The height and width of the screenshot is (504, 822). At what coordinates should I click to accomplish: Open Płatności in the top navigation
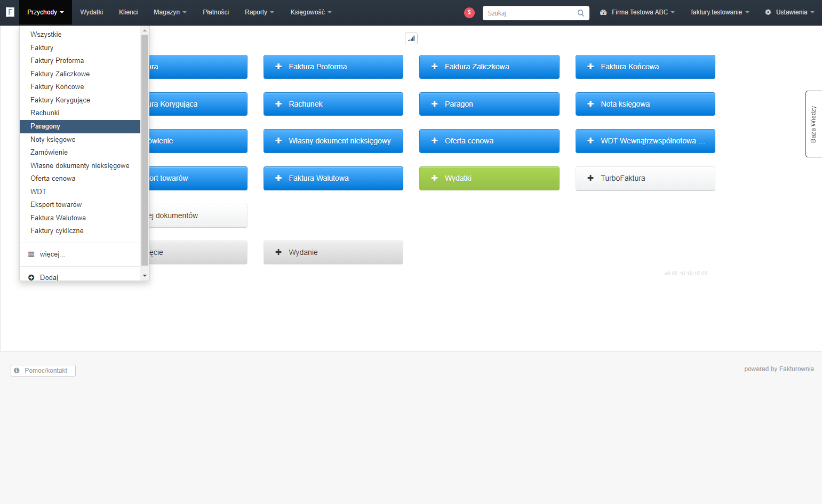click(216, 12)
